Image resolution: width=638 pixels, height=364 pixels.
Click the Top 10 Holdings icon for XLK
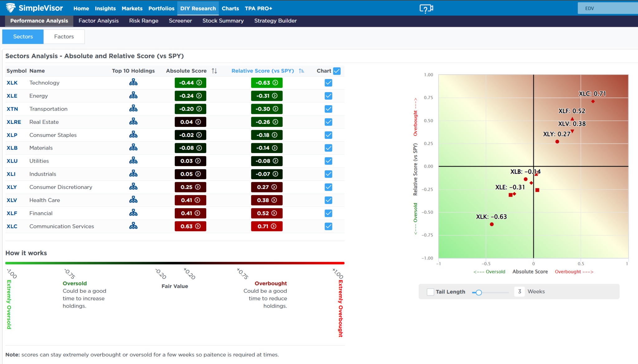(133, 82)
